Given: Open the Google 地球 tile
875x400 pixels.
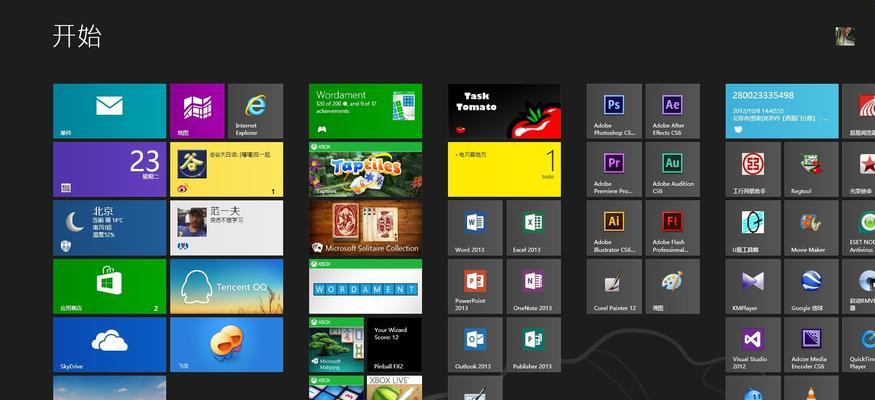Looking at the screenshot, I should [x=811, y=286].
